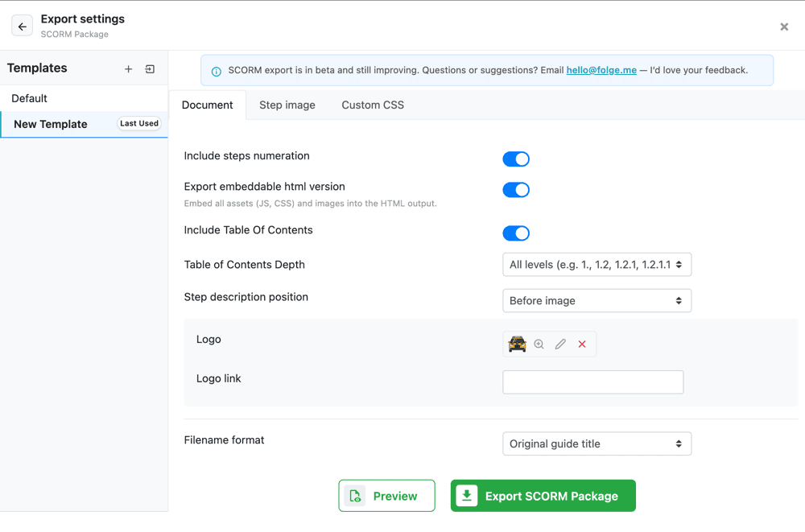Viewport: 805px width, 532px height.
Task: Edit the logo using pencil icon
Action: tap(560, 344)
